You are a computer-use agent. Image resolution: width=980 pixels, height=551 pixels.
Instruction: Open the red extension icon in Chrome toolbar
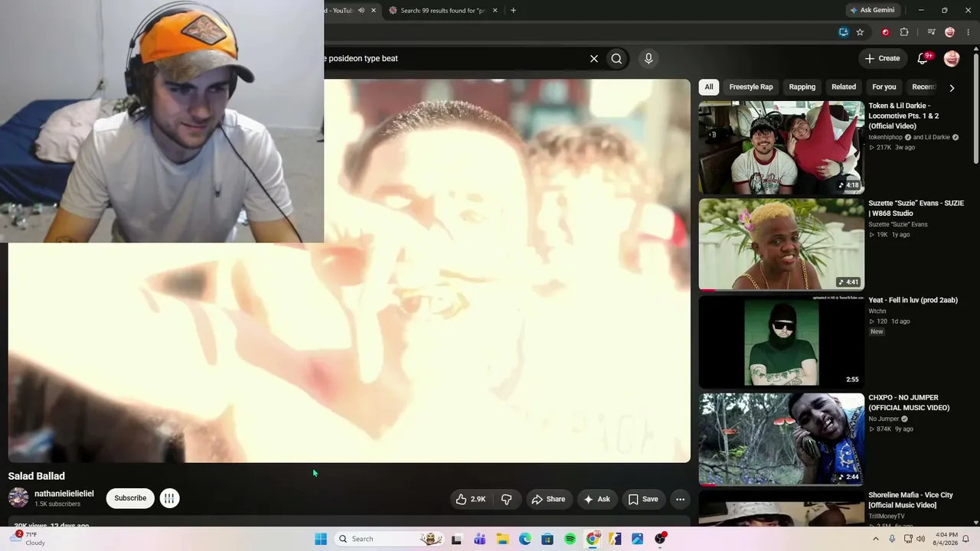[886, 32]
